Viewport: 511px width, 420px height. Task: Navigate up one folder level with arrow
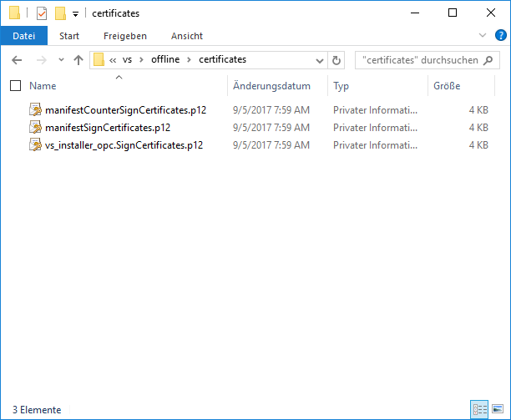coord(78,60)
